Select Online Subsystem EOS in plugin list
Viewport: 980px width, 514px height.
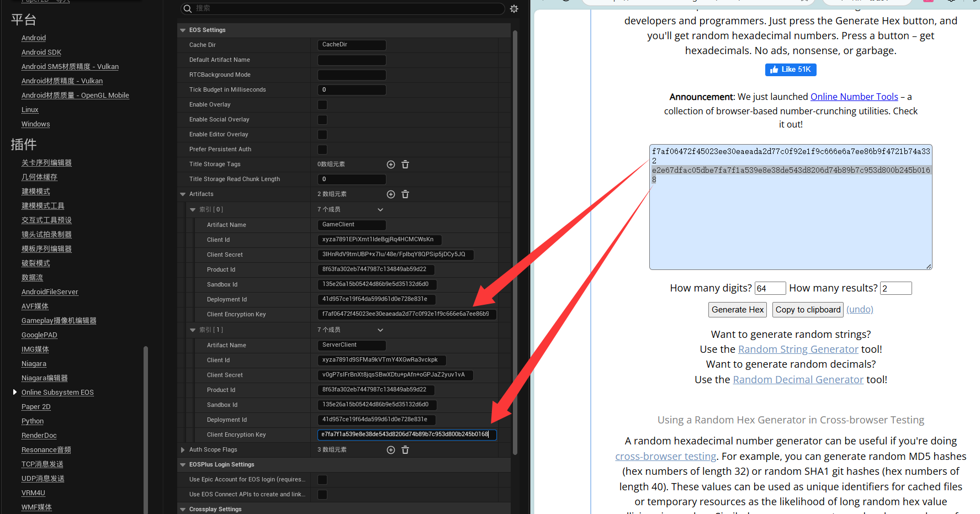pos(57,393)
